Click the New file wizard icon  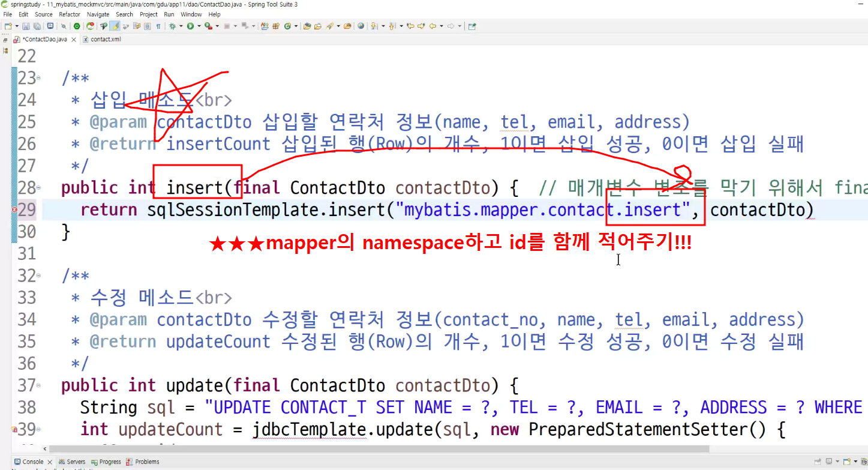click(8, 26)
